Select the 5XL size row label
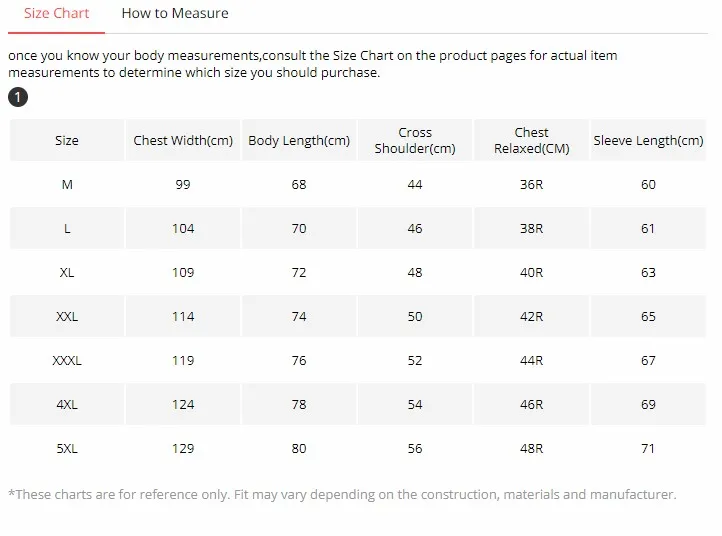Viewport: 722px width, 536px height. (67, 449)
